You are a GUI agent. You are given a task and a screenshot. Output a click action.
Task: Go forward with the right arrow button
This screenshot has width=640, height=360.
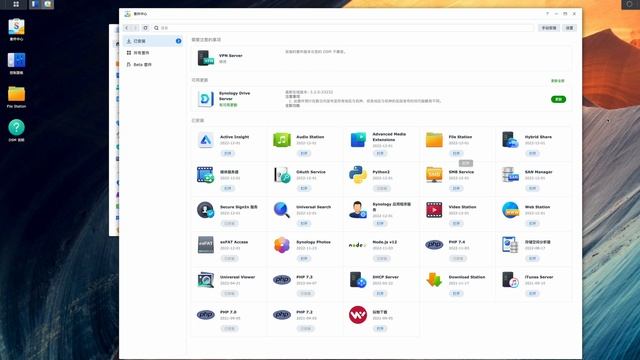tap(136, 28)
